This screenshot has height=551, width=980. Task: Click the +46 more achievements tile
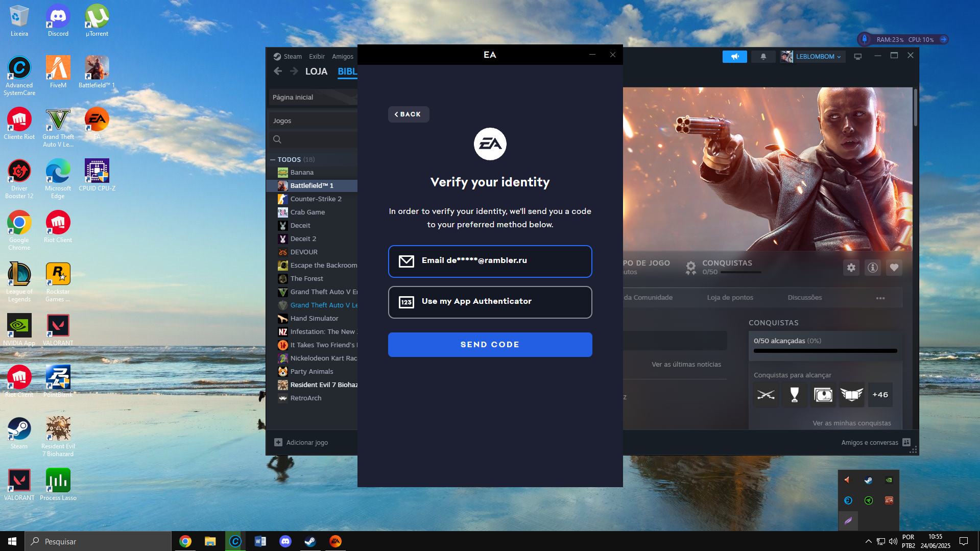tap(880, 395)
